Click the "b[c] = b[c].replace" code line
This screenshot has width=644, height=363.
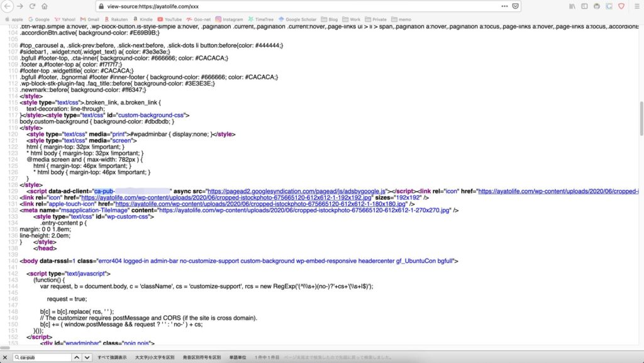77,311
